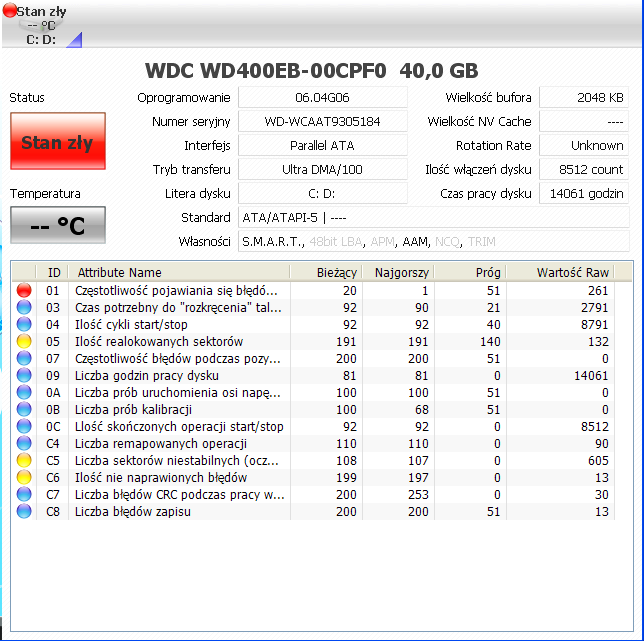Click the blue status icon of attribute 03
This screenshot has height=641, width=644.
tap(24, 307)
